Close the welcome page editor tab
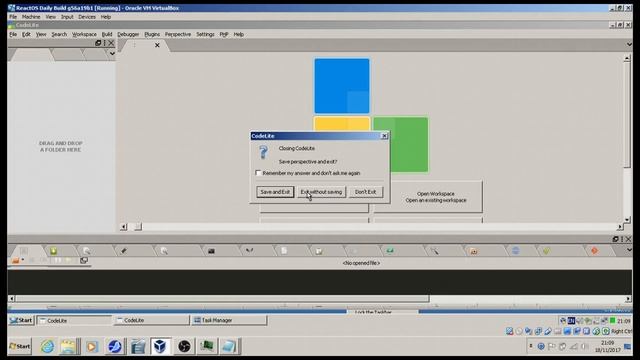 [x=157, y=45]
